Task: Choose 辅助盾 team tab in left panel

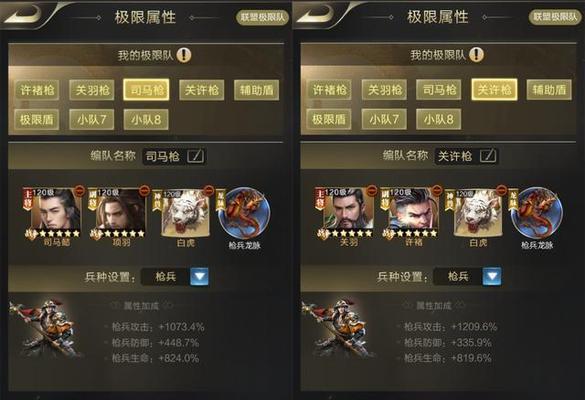Action: tap(257, 90)
